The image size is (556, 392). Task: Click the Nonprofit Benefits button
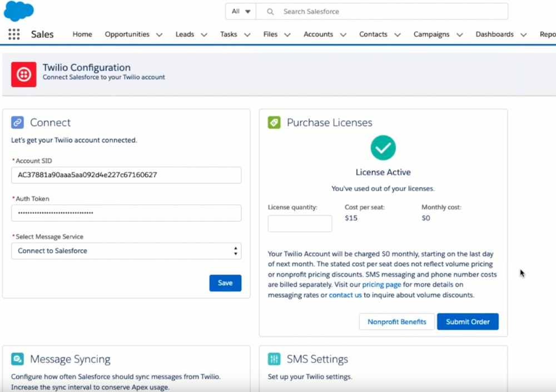396,321
